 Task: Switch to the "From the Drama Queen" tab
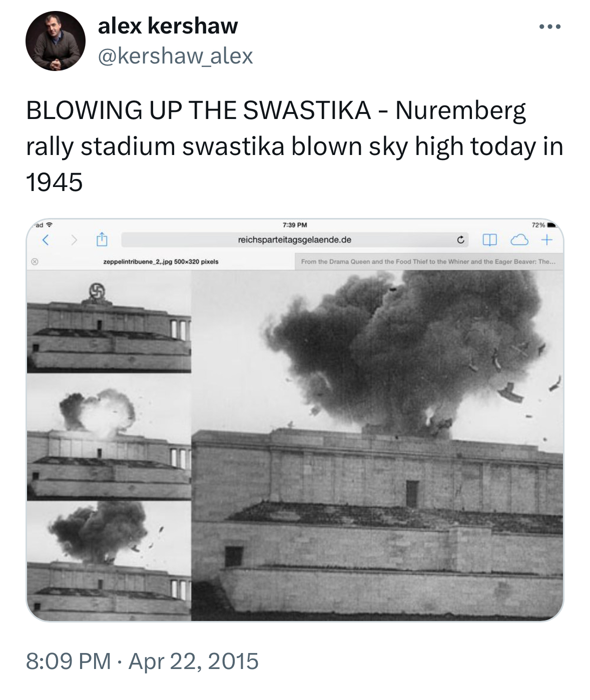click(x=428, y=261)
